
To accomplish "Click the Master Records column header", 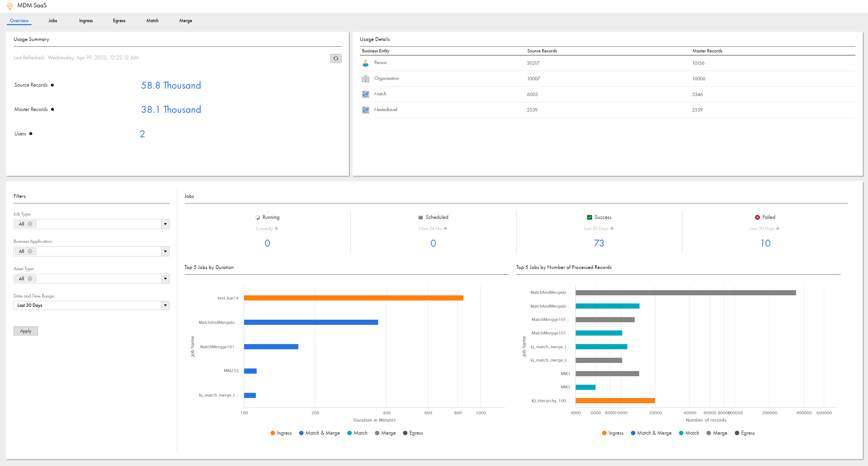I will 707,51.
